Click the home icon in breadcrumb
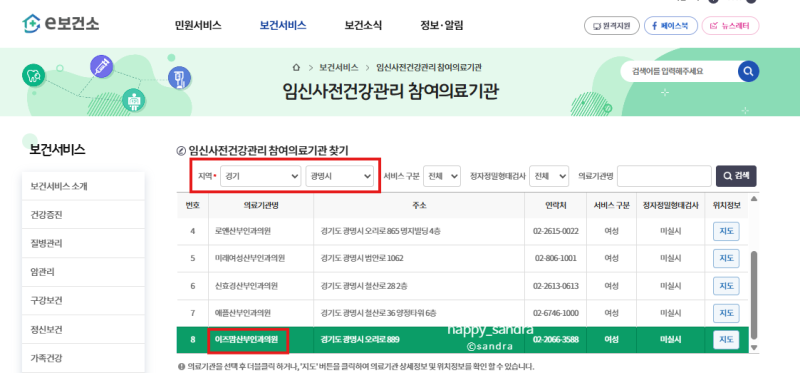Image resolution: width=800 pixels, height=373 pixels. (x=296, y=67)
